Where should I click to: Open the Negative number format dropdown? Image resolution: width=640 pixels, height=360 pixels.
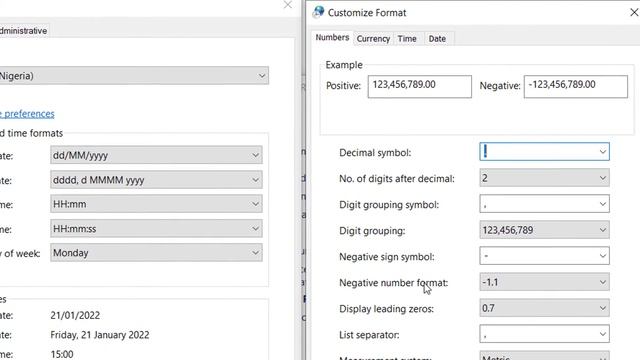click(x=544, y=282)
